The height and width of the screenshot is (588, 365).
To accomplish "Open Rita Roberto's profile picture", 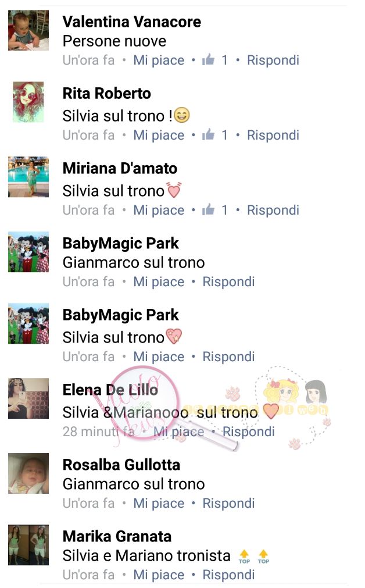I will (28, 102).
